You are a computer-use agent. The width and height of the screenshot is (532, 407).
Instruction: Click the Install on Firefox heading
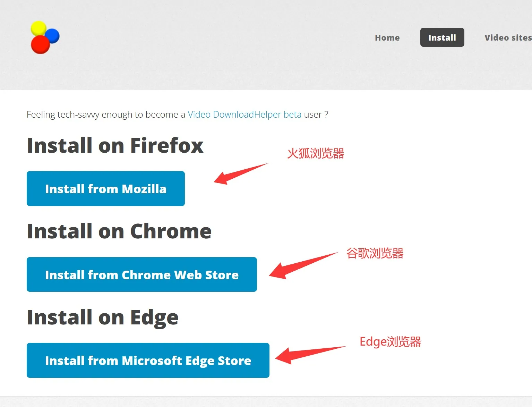point(115,145)
